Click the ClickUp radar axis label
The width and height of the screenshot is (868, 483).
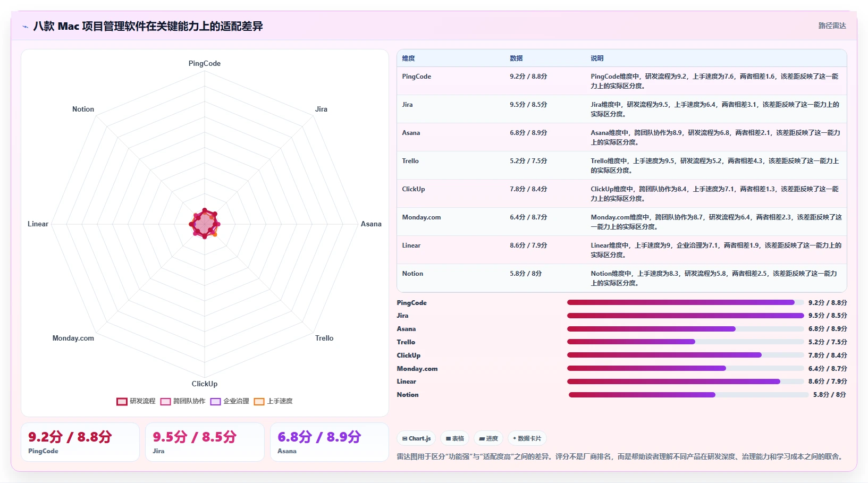[205, 384]
